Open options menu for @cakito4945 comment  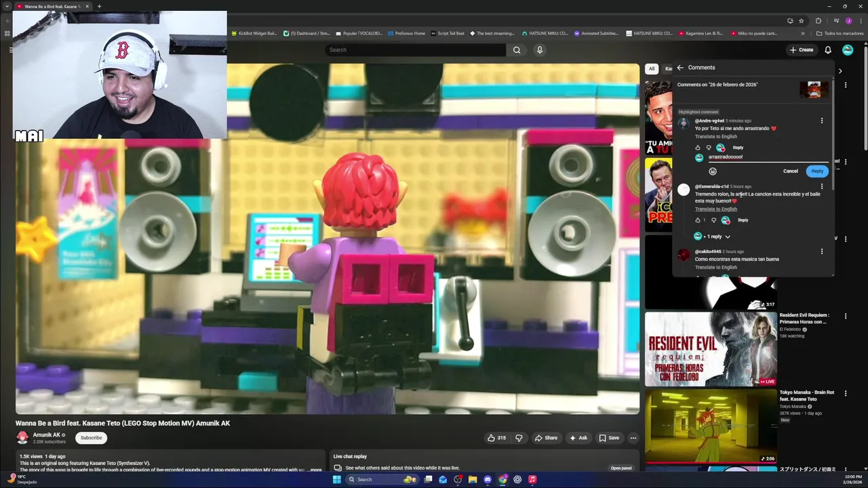[x=822, y=251]
